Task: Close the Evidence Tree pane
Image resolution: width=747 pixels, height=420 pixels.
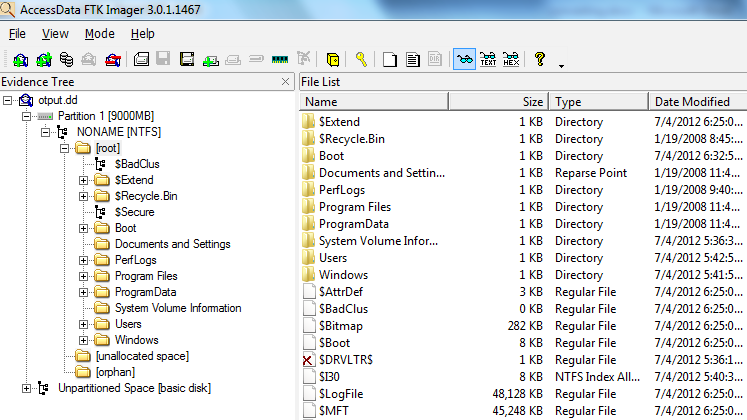Action: pyautogui.click(x=285, y=82)
